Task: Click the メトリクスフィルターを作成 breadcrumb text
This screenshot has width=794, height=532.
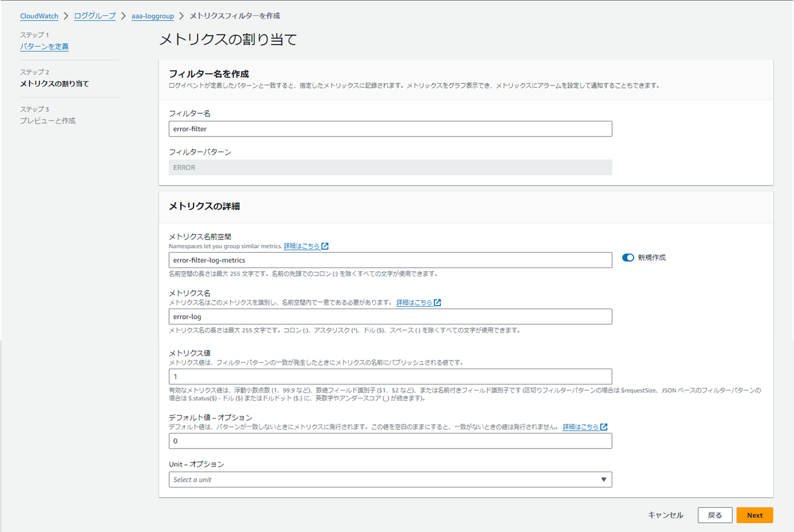Action: [235, 16]
